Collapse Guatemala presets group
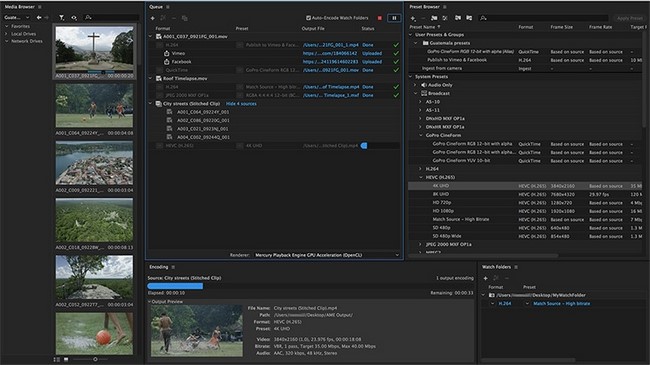 click(416, 43)
